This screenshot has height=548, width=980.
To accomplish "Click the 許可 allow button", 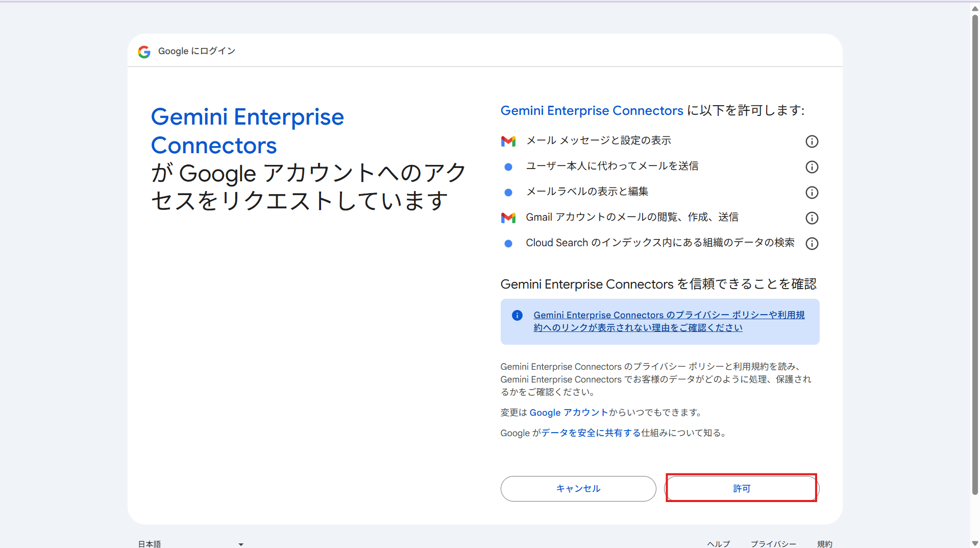I will 742,489.
